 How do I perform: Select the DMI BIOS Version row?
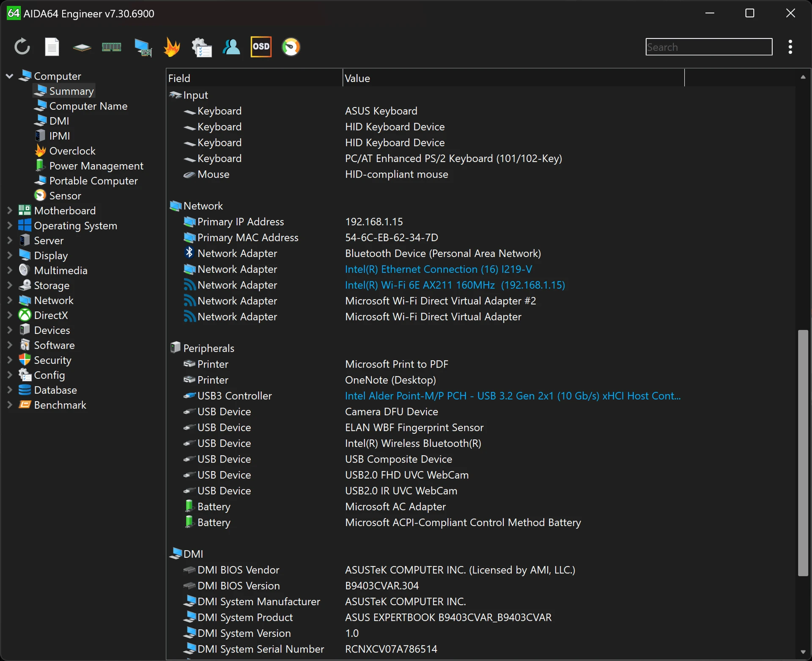pos(480,586)
